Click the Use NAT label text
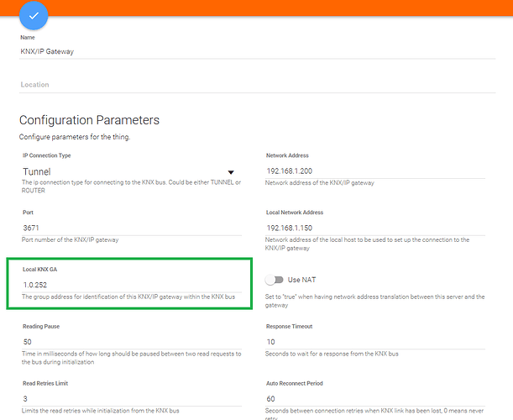Image resolution: width=513 pixels, height=420 pixels. [x=301, y=279]
